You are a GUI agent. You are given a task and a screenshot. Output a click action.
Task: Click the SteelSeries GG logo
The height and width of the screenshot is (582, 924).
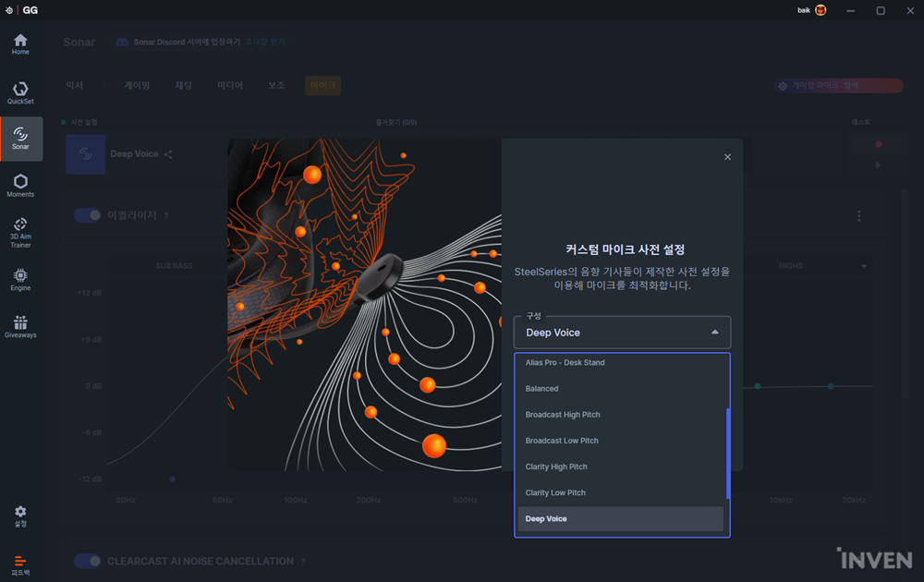tap(22, 10)
